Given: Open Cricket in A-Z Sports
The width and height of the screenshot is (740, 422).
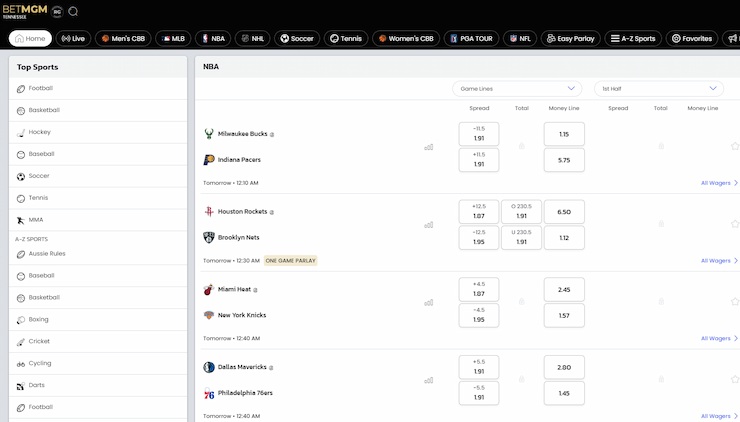Looking at the screenshot, I should tap(98, 341).
